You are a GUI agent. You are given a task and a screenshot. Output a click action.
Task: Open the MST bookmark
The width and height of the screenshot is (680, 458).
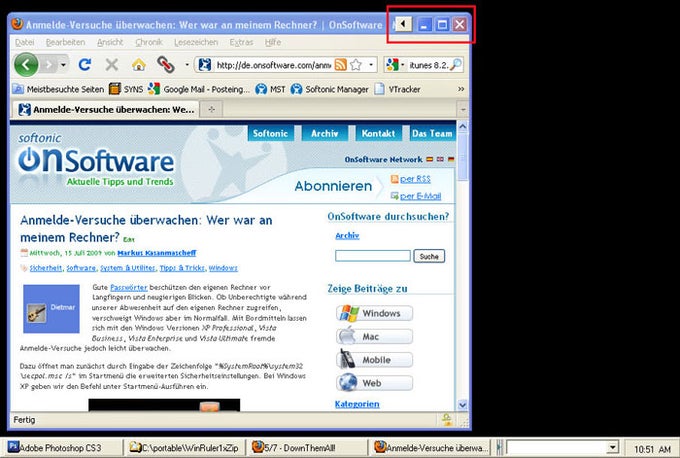pyautogui.click(x=270, y=89)
